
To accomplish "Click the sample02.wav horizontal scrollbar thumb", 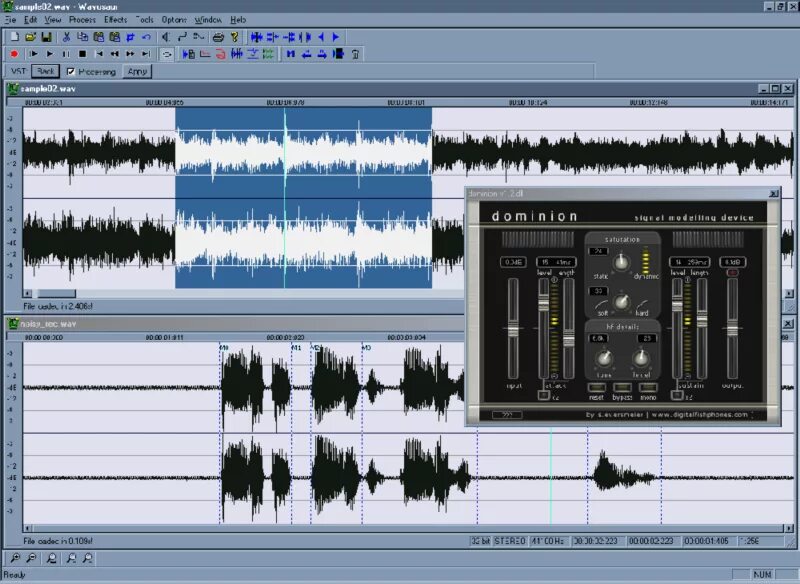I will point(56,294).
